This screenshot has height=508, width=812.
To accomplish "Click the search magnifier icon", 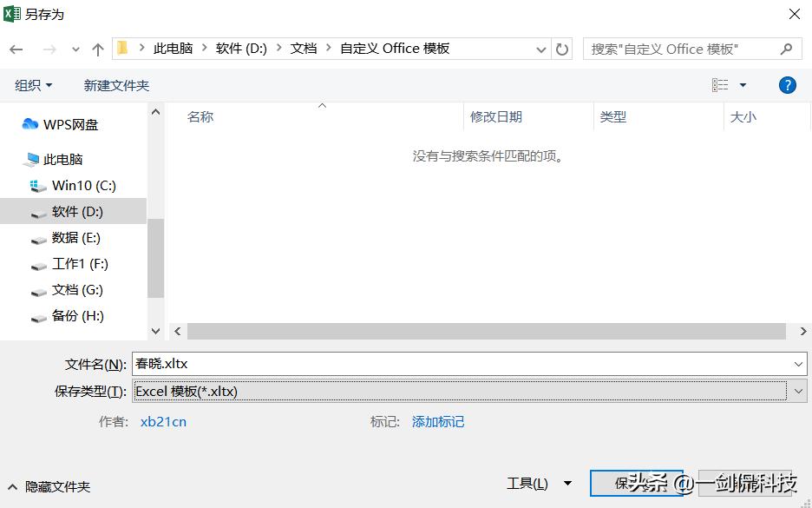I will pos(785,49).
